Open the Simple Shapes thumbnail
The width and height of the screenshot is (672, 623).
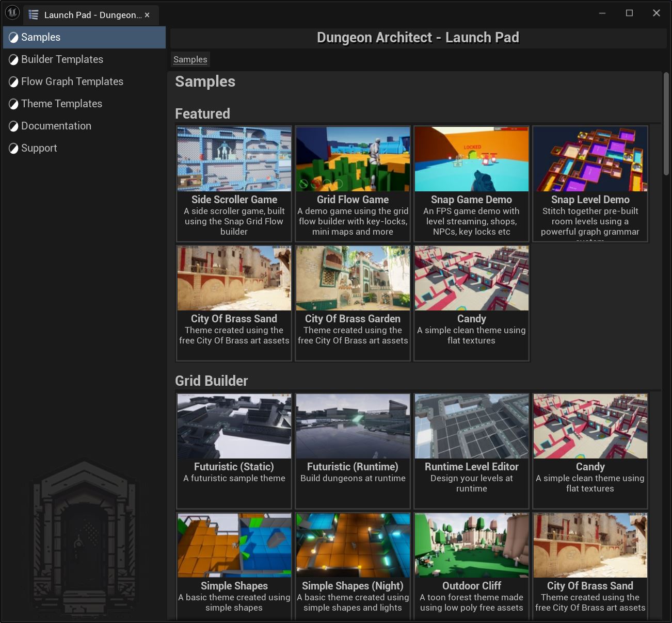[x=234, y=545]
